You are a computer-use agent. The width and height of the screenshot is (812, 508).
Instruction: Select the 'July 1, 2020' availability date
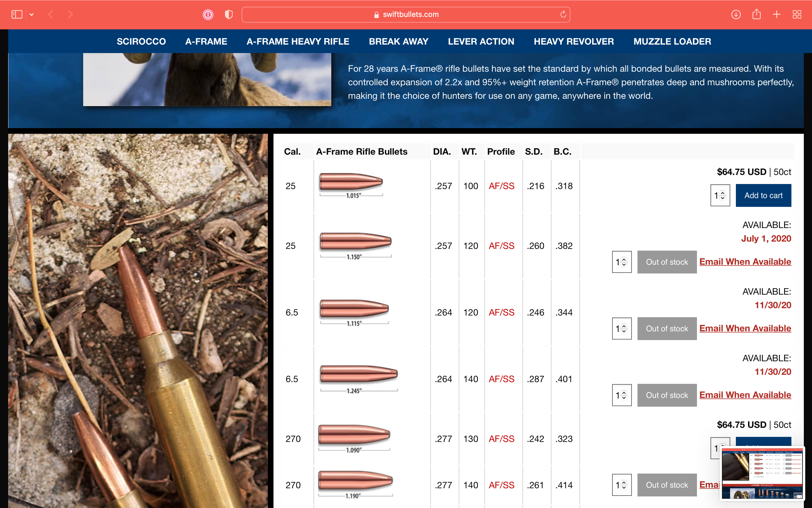(x=766, y=238)
